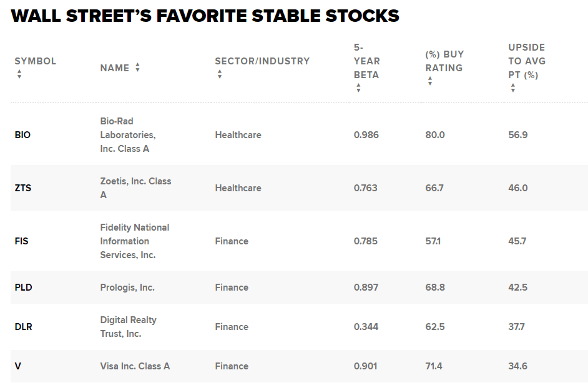Sort by Upside to Avg PT arrows

(513, 88)
